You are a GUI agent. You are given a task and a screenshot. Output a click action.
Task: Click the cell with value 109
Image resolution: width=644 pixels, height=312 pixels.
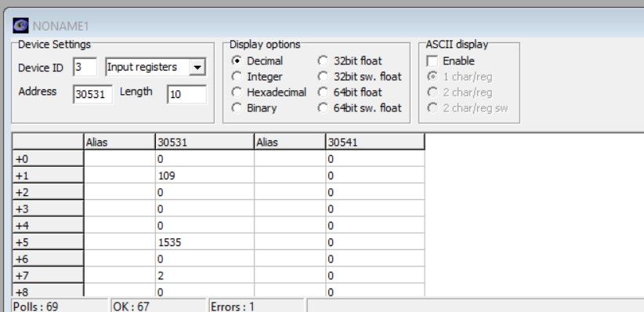pos(204,176)
